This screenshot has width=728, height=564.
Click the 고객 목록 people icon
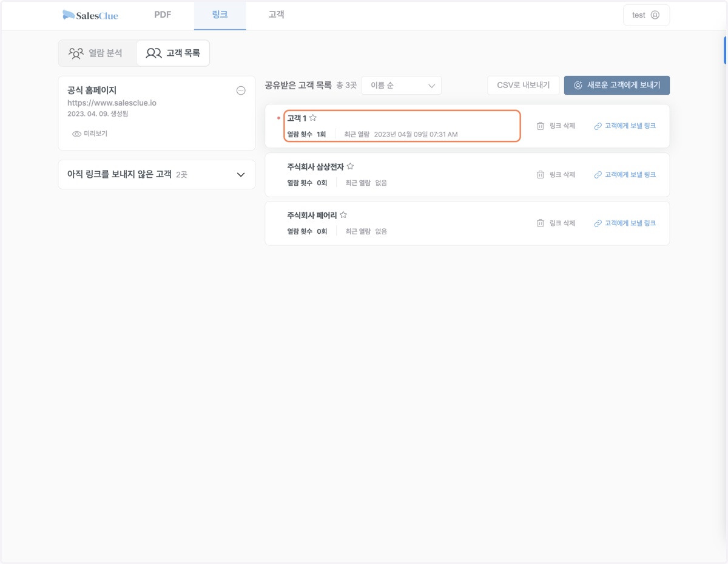(153, 53)
